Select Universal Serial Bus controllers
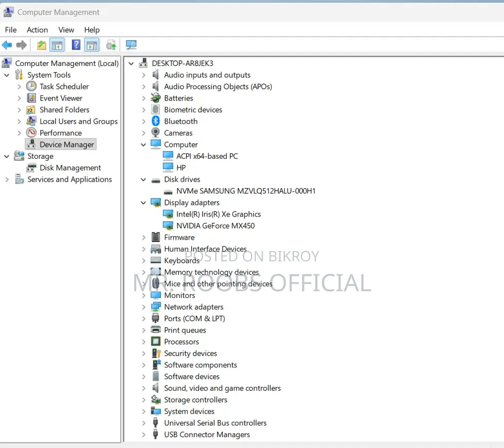Screen dimensions: 504x448 tap(215, 423)
